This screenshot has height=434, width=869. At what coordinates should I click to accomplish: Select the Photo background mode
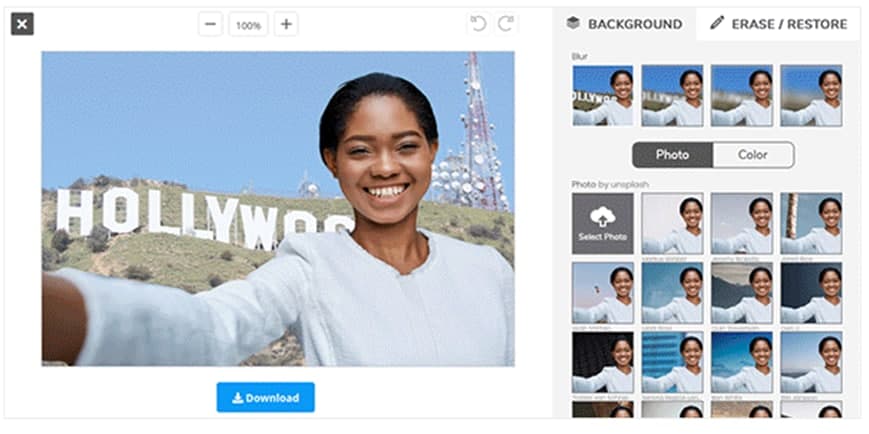click(x=672, y=155)
